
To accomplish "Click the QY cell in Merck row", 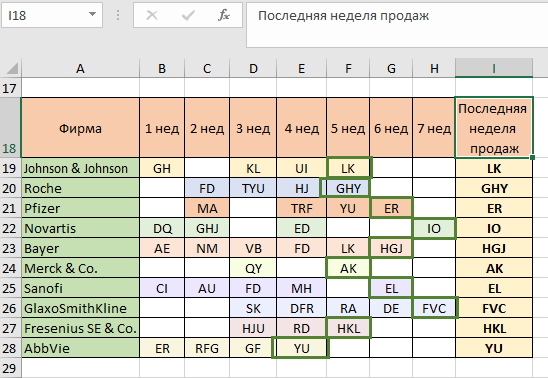I will (253, 268).
